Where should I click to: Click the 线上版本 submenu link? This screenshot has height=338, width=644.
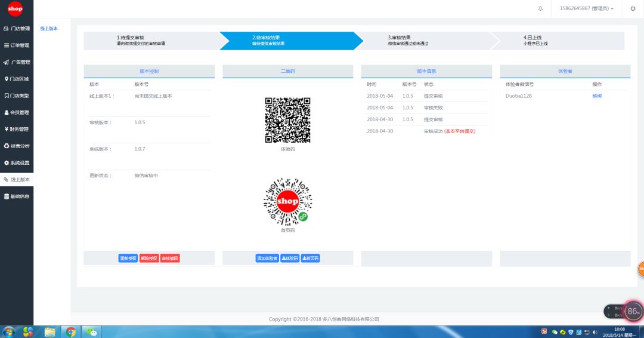(x=49, y=29)
